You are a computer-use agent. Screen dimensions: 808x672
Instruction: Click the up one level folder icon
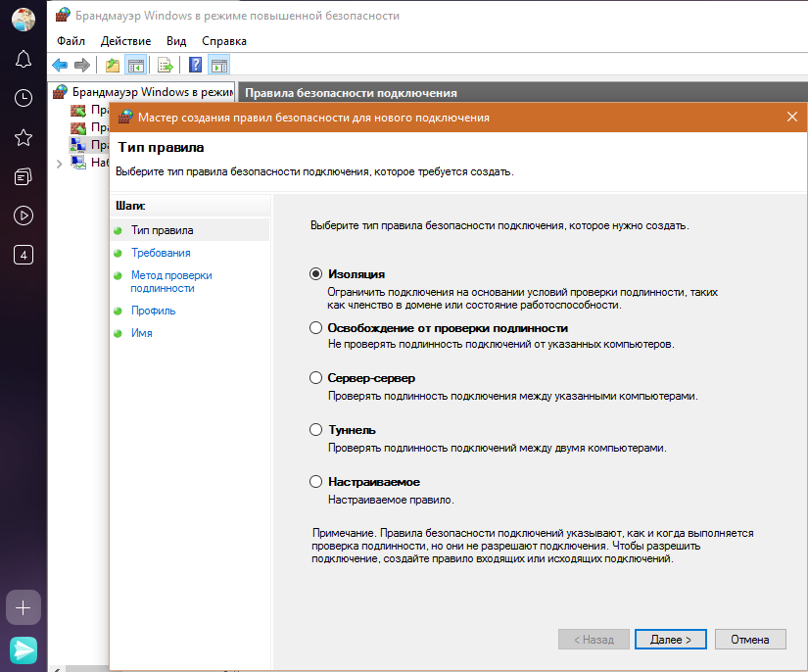(113, 66)
